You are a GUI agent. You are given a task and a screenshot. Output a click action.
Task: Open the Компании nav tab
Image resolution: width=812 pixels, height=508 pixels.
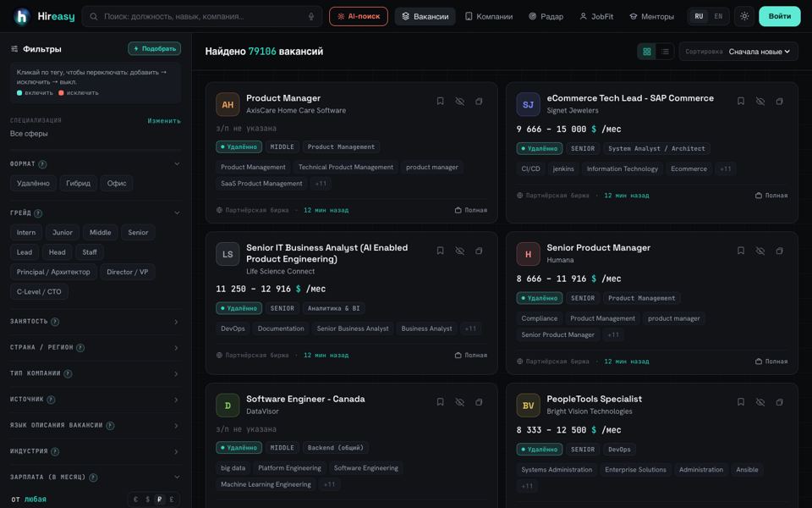(x=489, y=17)
